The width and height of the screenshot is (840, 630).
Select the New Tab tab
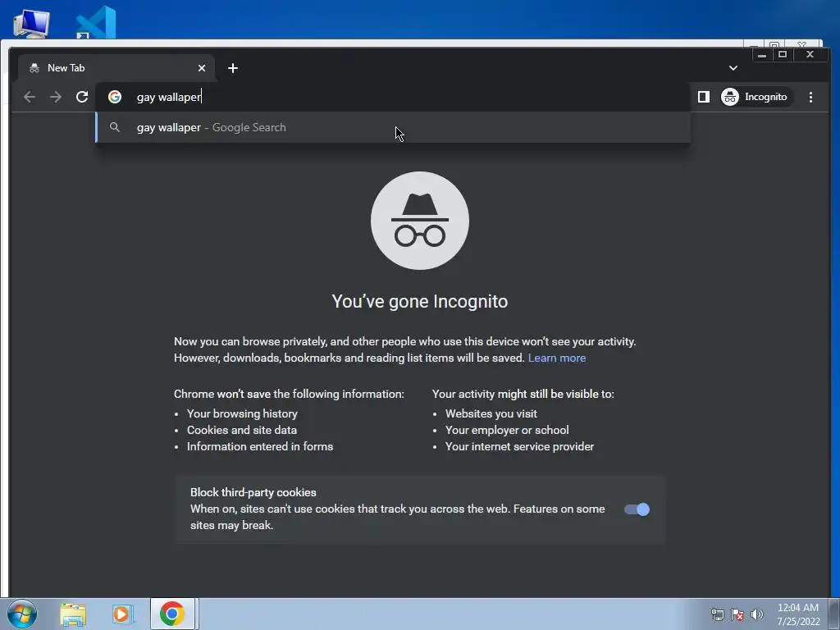click(x=116, y=68)
